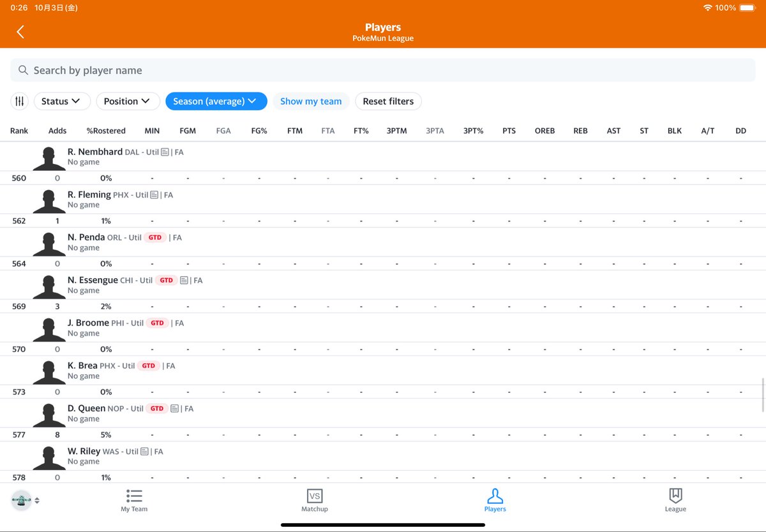The height and width of the screenshot is (532, 766).
Task: Open the note icon beside R. Fleming
Action: [154, 195]
